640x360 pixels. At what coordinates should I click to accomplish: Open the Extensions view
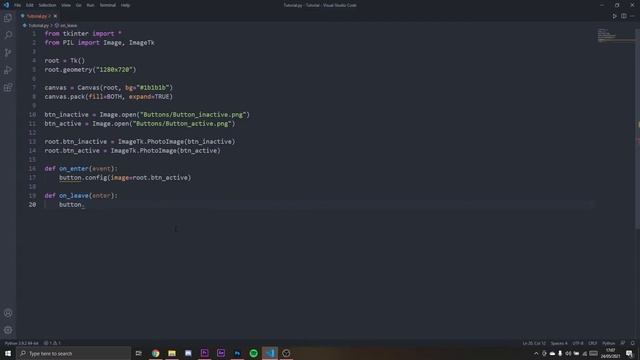[x=8, y=87]
